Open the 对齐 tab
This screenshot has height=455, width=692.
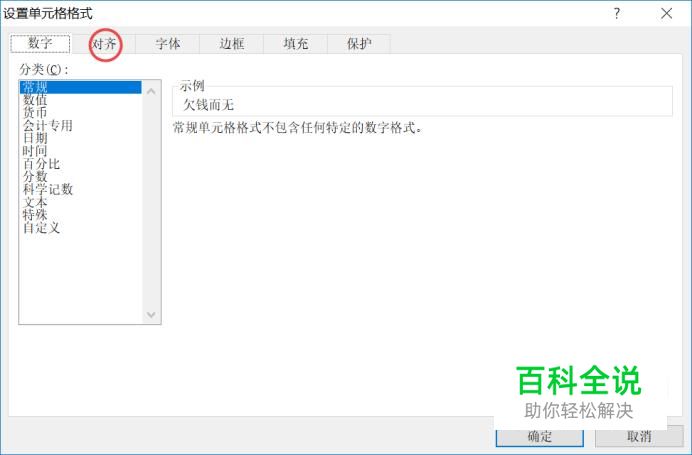tap(105, 44)
